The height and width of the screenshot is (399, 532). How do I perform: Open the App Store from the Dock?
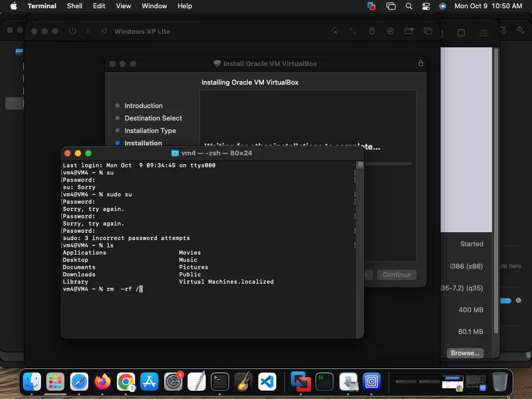point(149,382)
